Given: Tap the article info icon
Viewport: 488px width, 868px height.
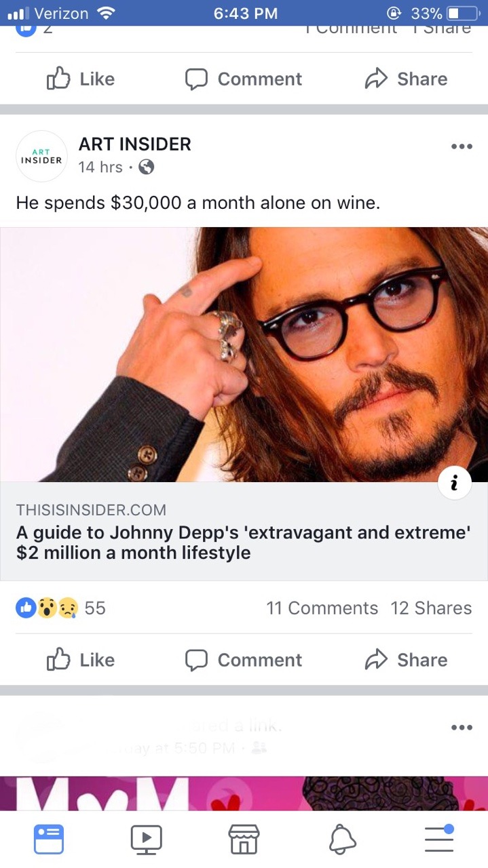Looking at the screenshot, I should tap(454, 483).
